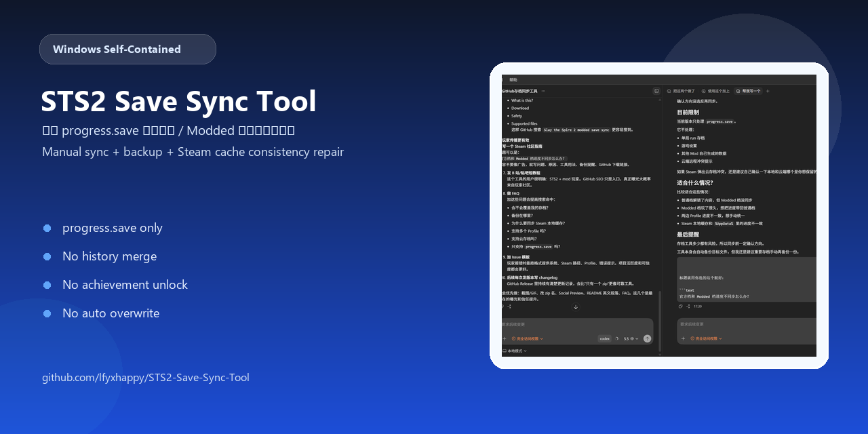Expand 完全访问权限 dropdown in the right composer
The height and width of the screenshot is (434, 868).
(706, 338)
